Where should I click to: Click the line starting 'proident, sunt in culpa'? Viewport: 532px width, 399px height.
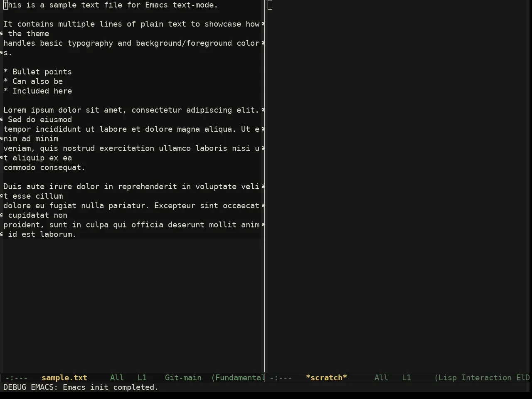pyautogui.click(x=131, y=225)
